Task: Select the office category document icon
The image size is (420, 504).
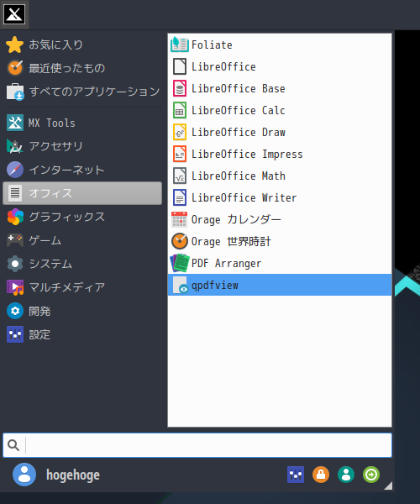Action: [15, 193]
